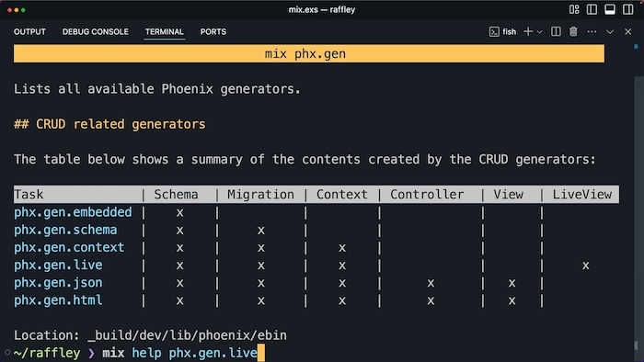Image resolution: width=644 pixels, height=362 pixels.
Task: Open the terminal more actions menu
Action: tap(592, 31)
